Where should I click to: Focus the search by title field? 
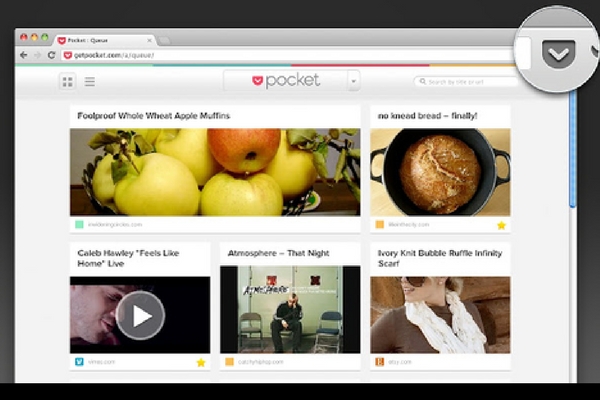point(466,82)
